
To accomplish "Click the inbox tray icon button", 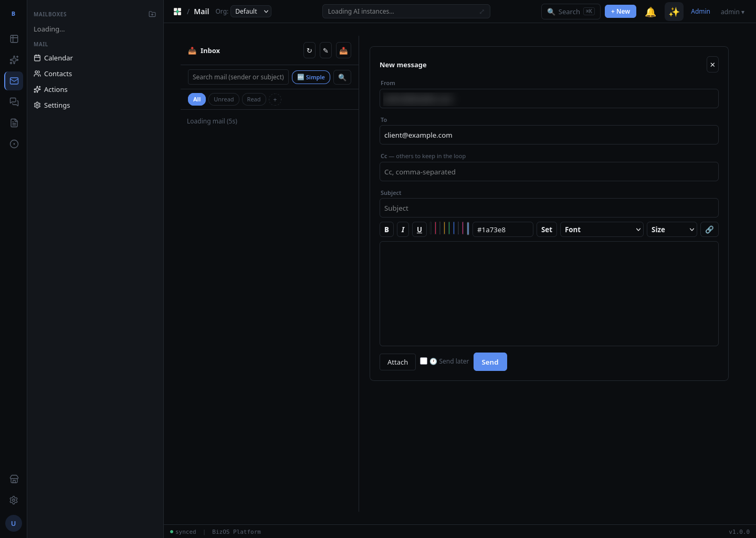I will pos(343,50).
